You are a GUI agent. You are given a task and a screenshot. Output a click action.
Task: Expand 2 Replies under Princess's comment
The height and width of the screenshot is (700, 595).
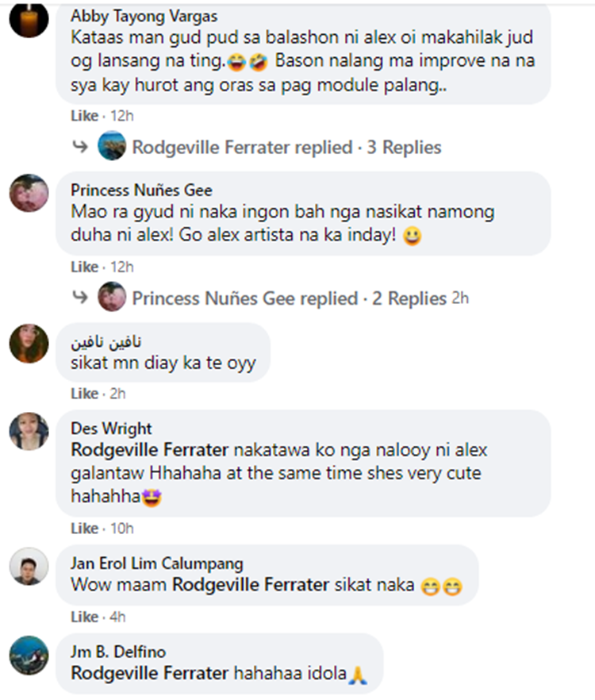coord(409,298)
